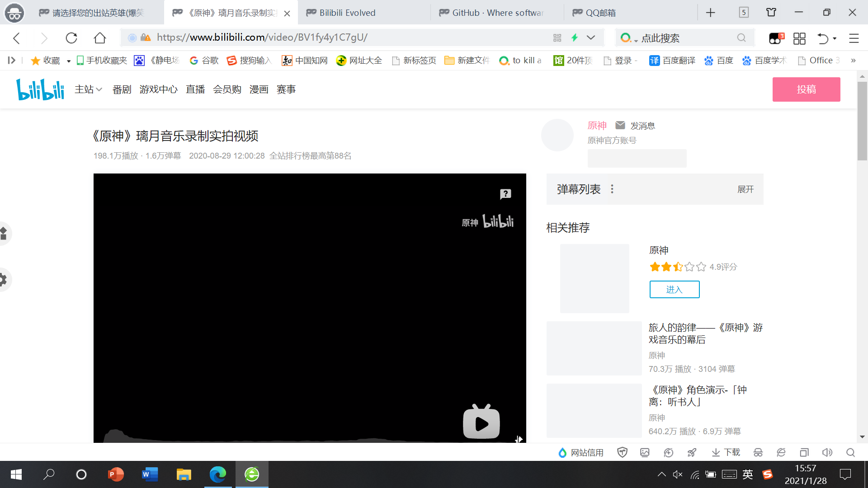The image size is (868, 488).
Task: Open the 发消息 envelope message icon
Action: coord(620,125)
